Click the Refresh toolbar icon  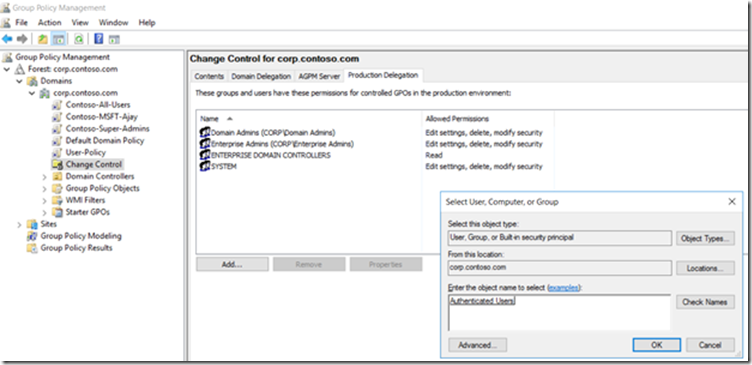coord(79,39)
